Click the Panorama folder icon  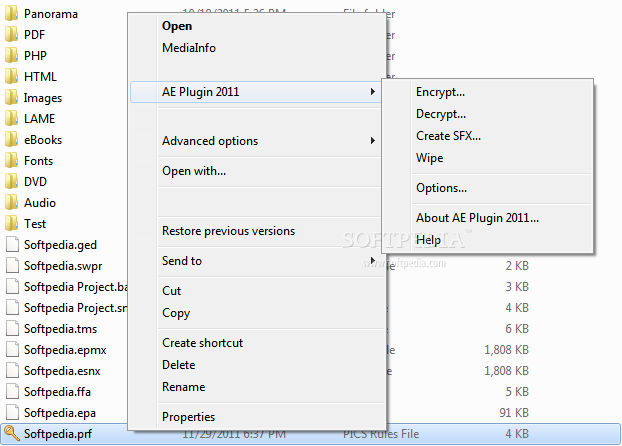[12, 13]
